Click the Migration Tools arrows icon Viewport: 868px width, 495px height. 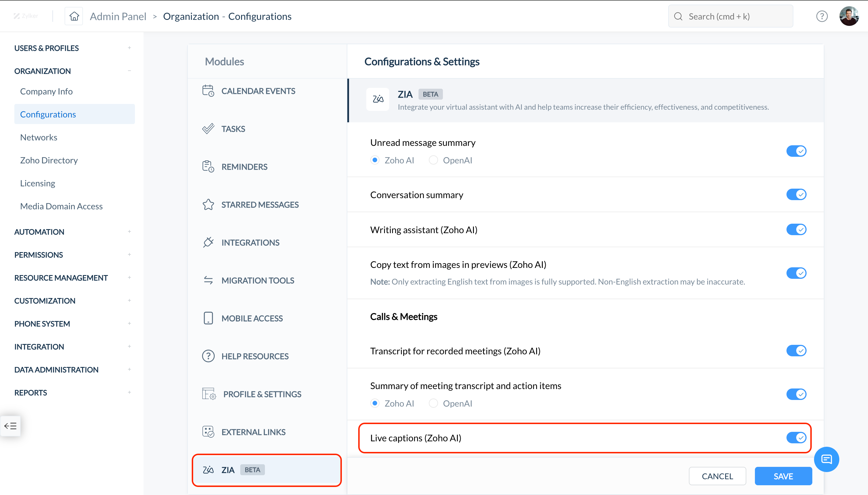point(208,280)
